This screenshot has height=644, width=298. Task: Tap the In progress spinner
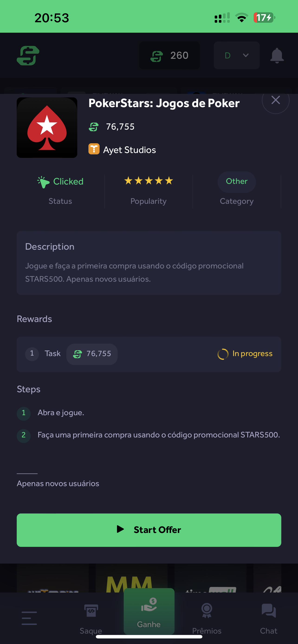[223, 354]
